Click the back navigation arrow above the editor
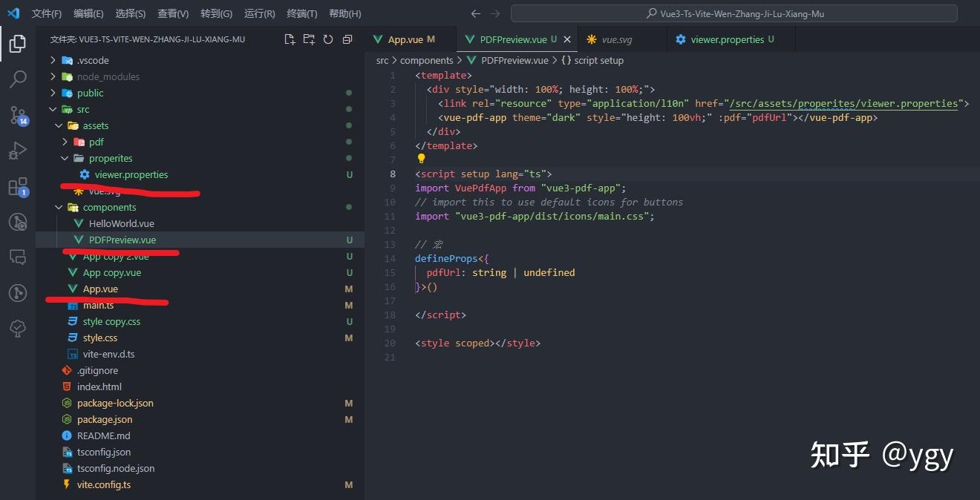The width and height of the screenshot is (980, 500). [x=475, y=13]
